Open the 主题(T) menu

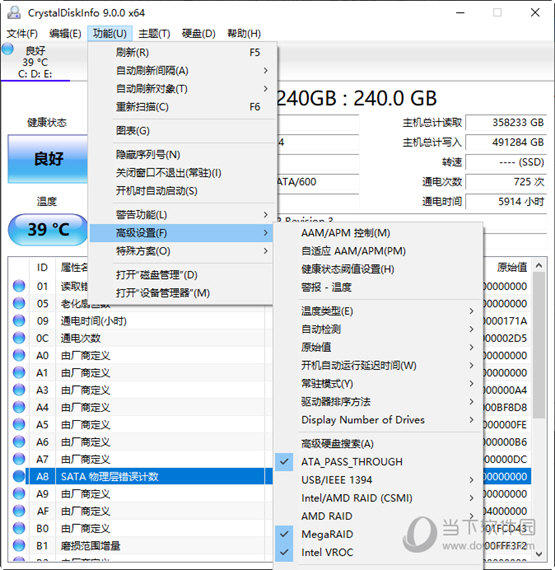pos(154,34)
